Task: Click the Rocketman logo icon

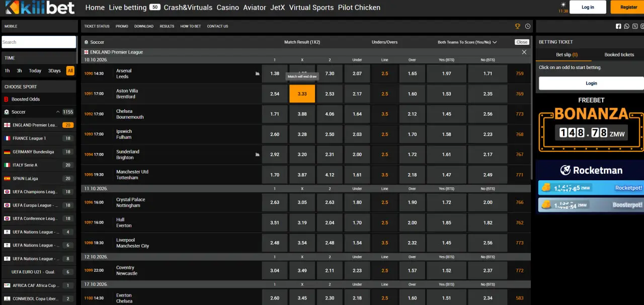Action: point(566,170)
